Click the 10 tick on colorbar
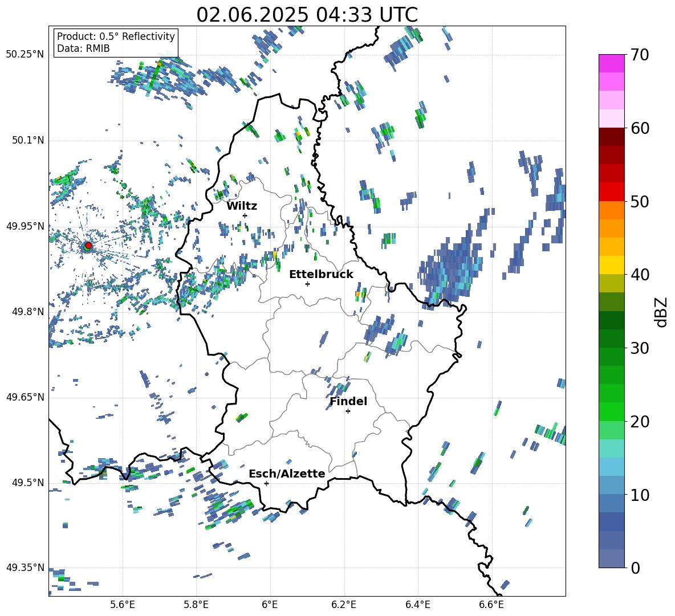This screenshot has height=616, width=675. 639,495
